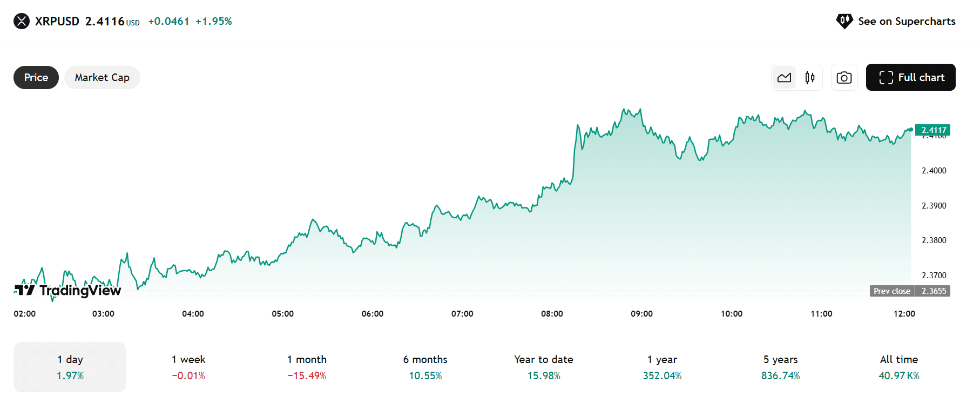Select Year to date range
Image resolution: width=980 pixels, height=416 pixels.
543,366
